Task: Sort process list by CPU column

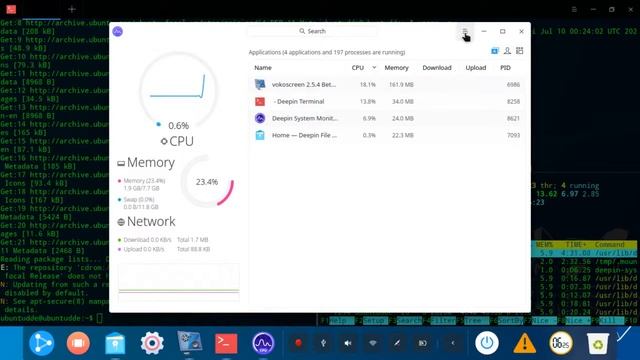Action: pos(358,68)
